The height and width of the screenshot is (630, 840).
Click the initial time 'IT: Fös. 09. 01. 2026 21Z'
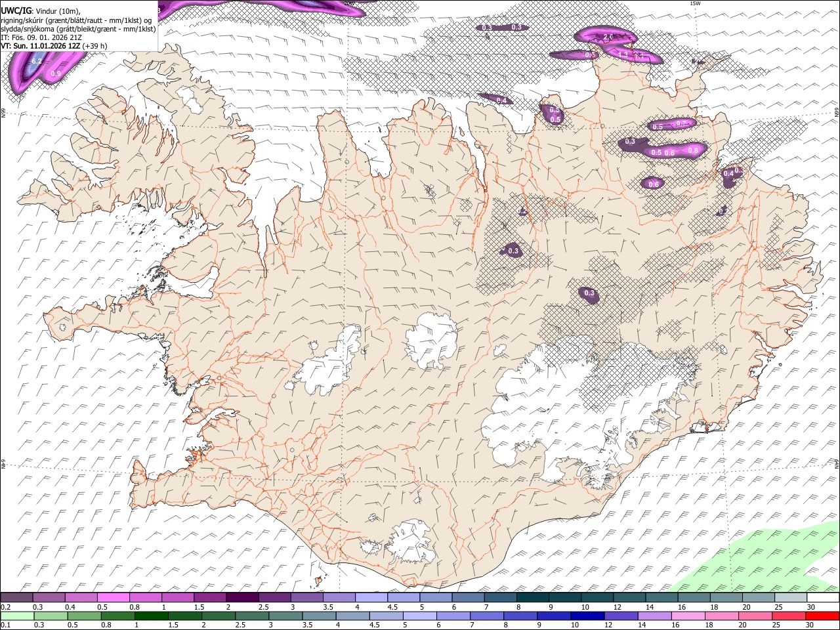(x=41, y=37)
